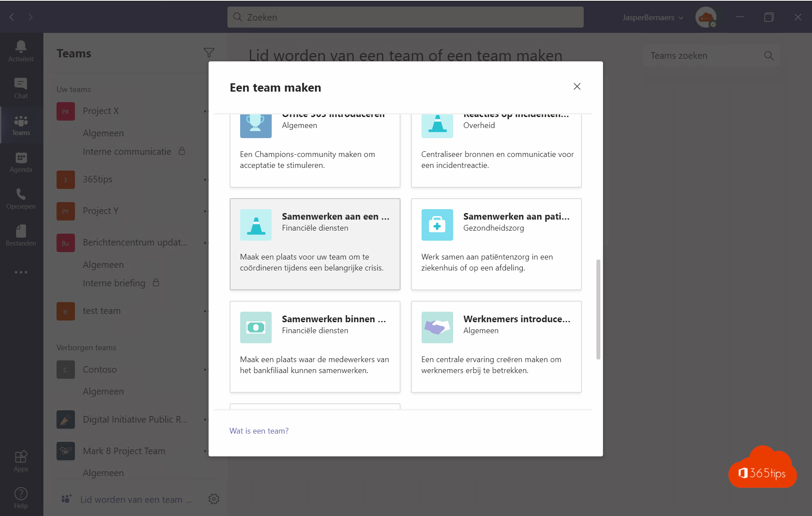812x516 pixels.
Task: Choose the Samenwerken aan patiëntenzorg template
Action: (x=496, y=244)
